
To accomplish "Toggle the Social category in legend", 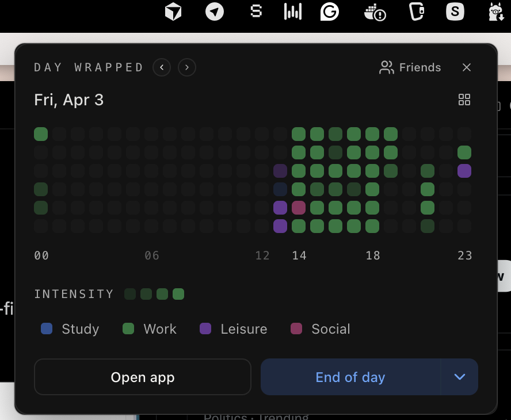I will click(x=321, y=329).
